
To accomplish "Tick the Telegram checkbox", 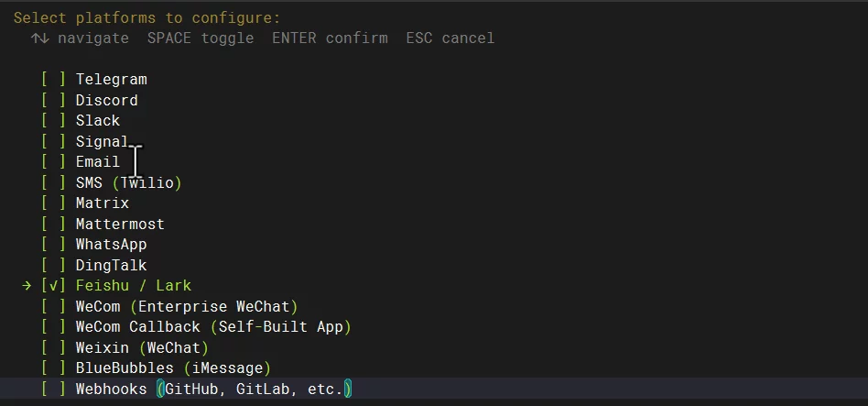I will tap(53, 80).
